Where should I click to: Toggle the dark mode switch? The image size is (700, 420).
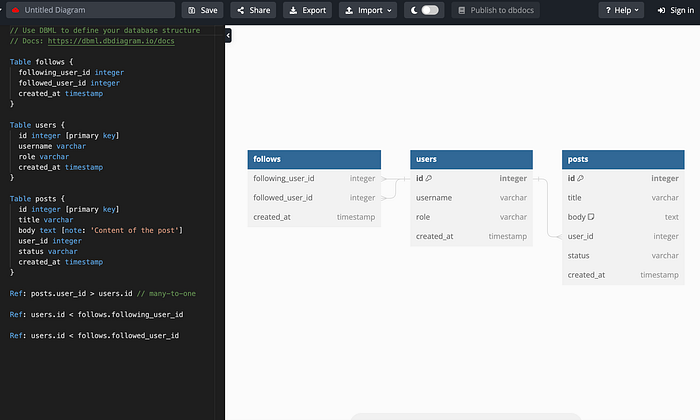tap(430, 10)
